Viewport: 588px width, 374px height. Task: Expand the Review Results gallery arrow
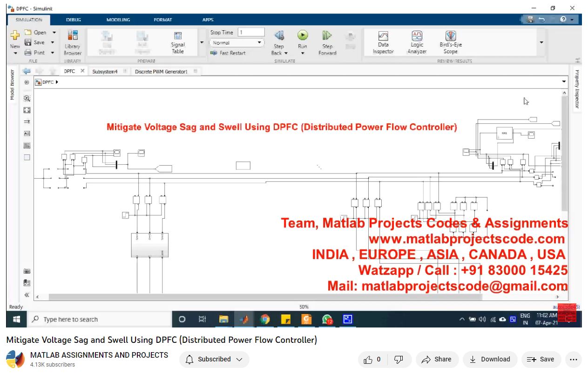tap(541, 42)
